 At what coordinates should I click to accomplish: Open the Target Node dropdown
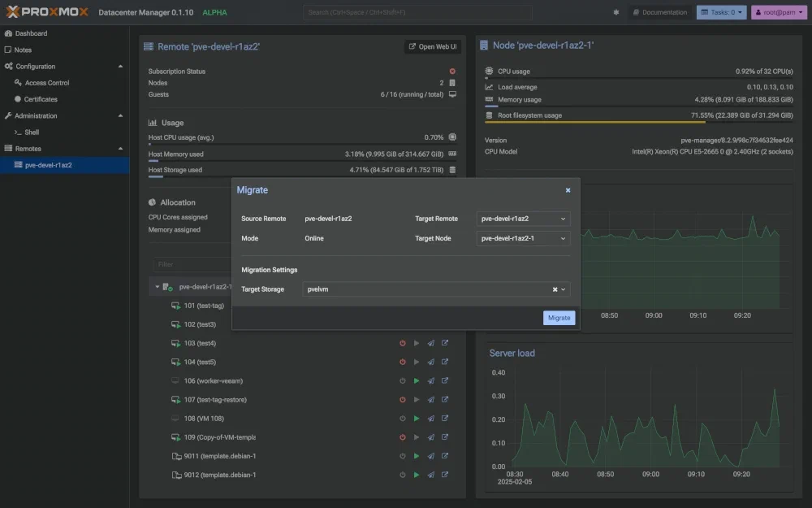pyautogui.click(x=522, y=238)
